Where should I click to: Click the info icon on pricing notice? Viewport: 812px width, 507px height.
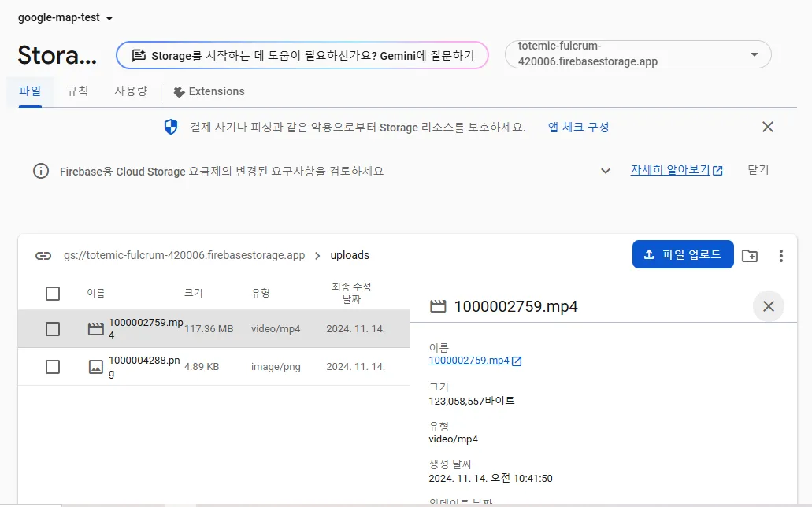[41, 171]
